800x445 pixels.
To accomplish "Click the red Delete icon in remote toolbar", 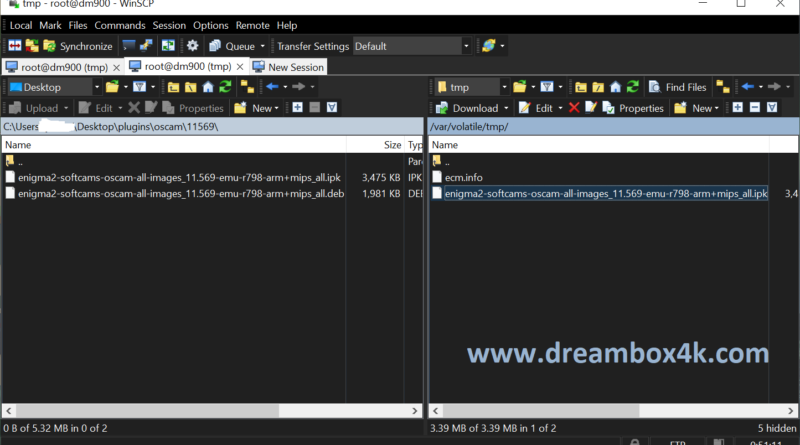I will (574, 108).
